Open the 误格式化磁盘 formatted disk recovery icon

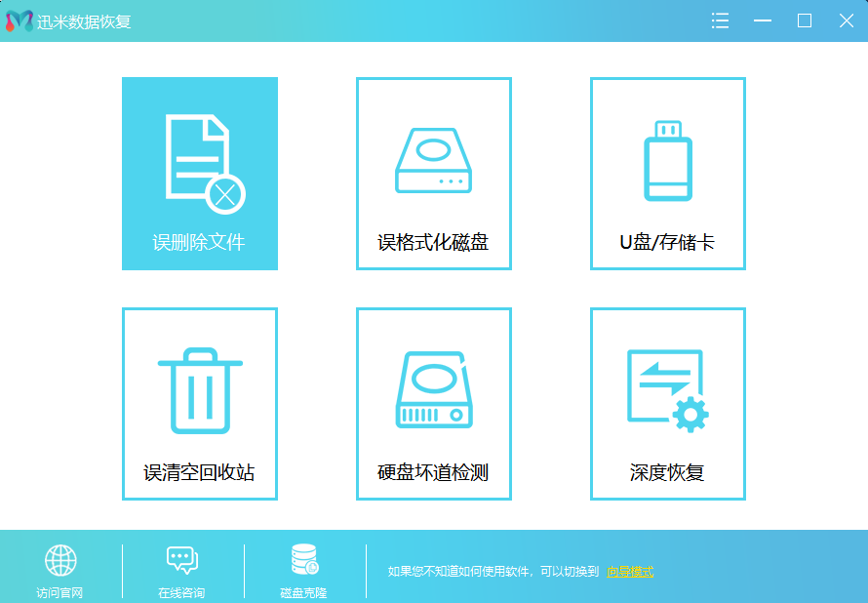point(433,161)
